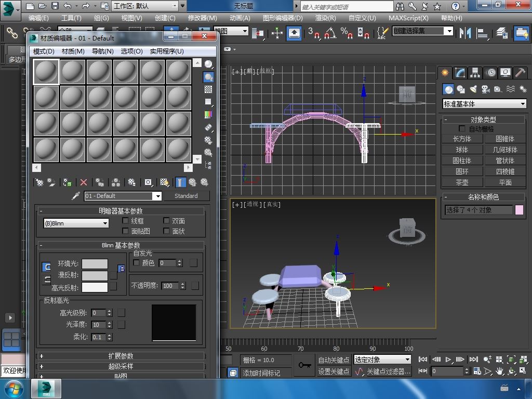
Task: Click the Undo arrow icon
Action: [68, 6]
